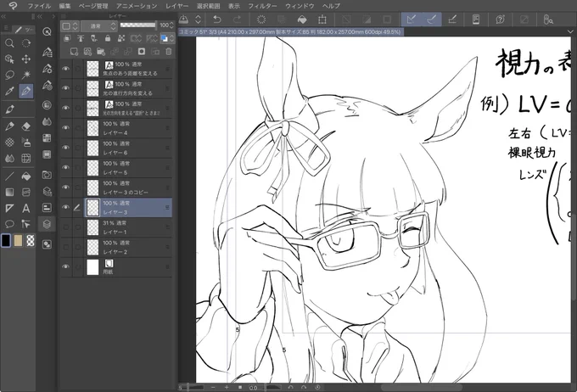The width and height of the screenshot is (577, 392).
Task: Toggle Set as reference layer lighthouse icon
Action: click(x=81, y=38)
